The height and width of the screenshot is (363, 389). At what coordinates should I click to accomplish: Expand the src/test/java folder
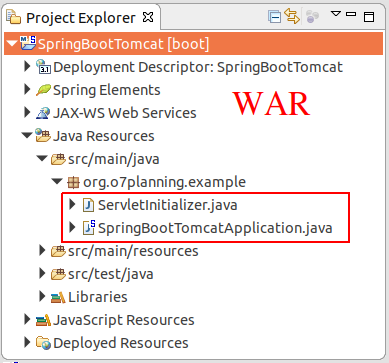(x=42, y=273)
